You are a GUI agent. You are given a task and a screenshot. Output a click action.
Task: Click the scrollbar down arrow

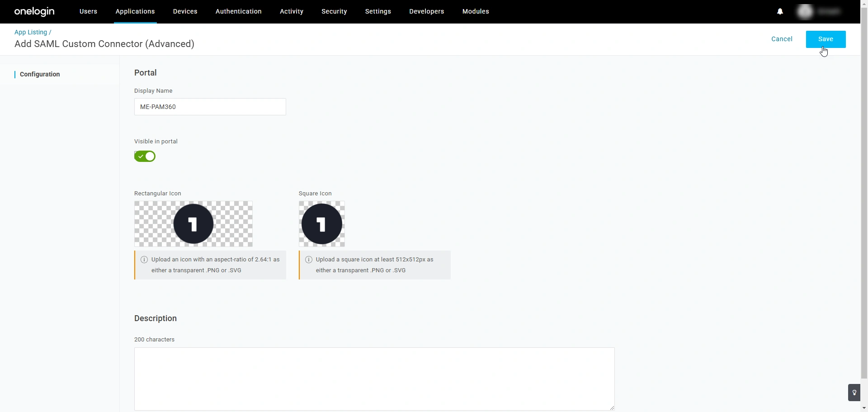[x=864, y=408]
